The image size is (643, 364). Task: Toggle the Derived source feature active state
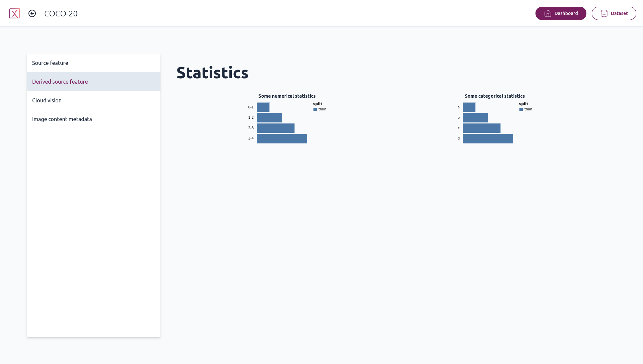click(94, 81)
